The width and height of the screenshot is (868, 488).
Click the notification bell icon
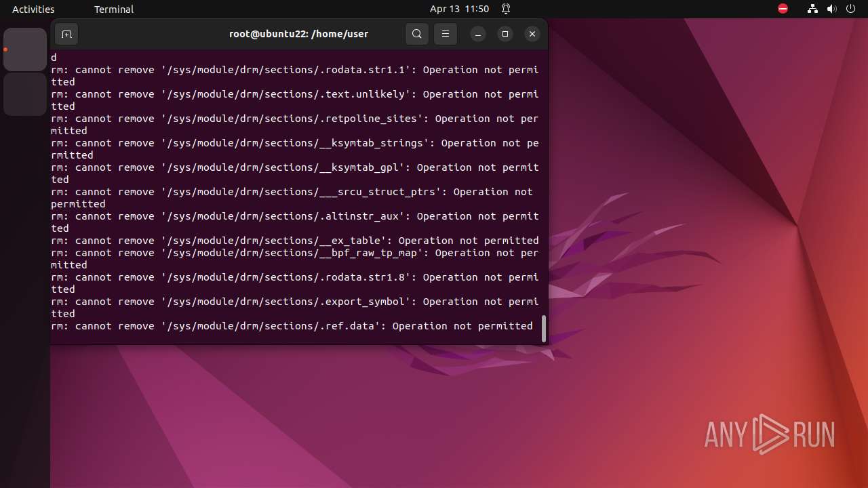(506, 9)
